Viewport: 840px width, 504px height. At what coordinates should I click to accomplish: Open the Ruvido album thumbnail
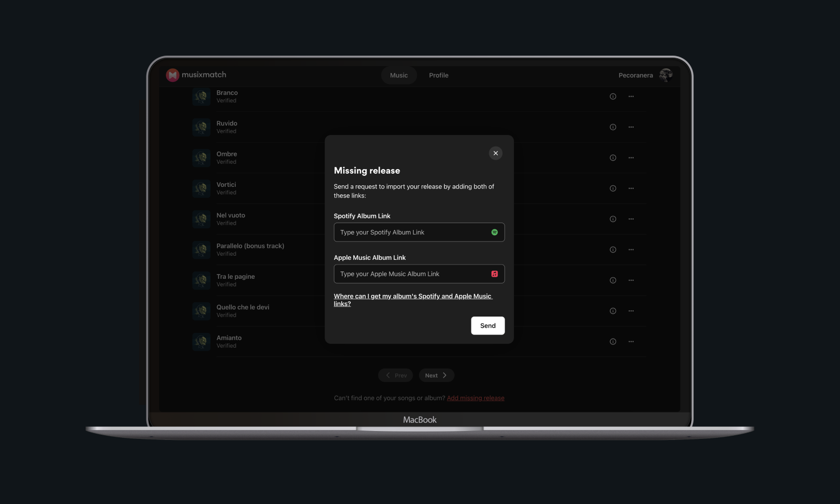[x=201, y=127]
